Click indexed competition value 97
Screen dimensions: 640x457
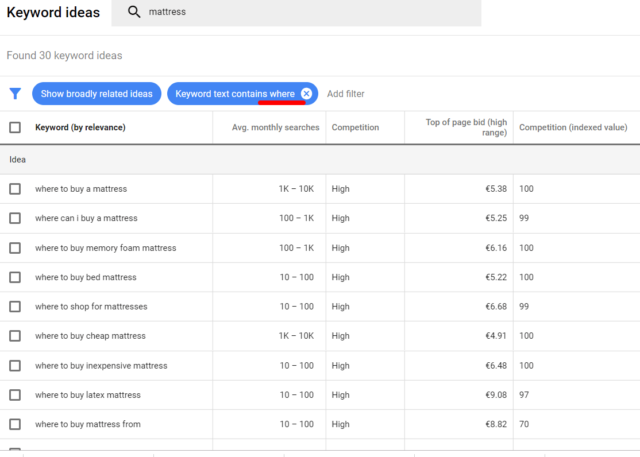pyautogui.click(x=524, y=395)
